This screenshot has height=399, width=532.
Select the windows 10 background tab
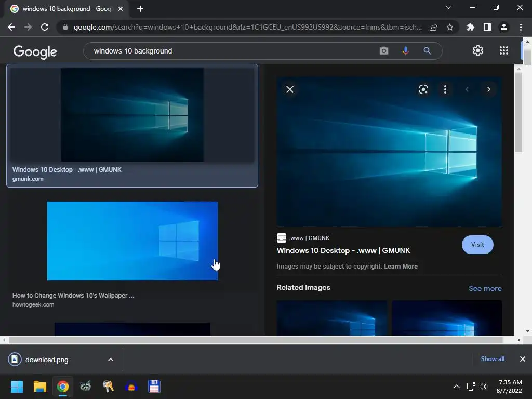point(66,9)
